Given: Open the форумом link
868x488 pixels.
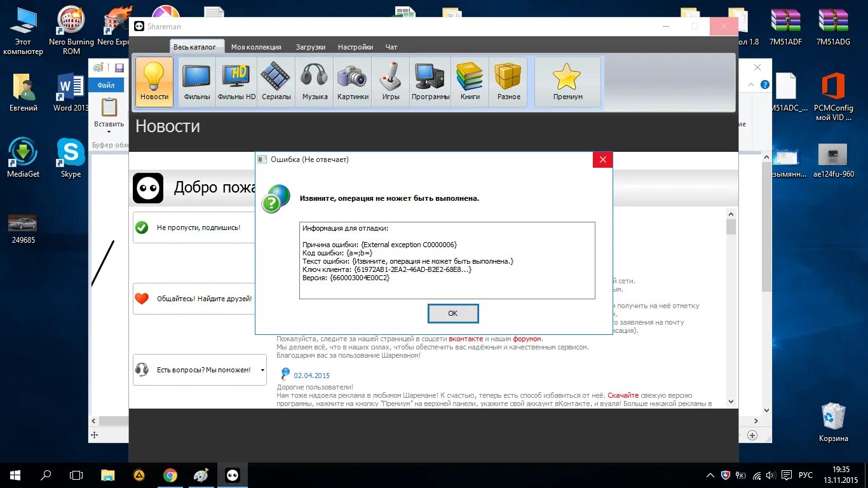Looking at the screenshot, I should point(527,339).
